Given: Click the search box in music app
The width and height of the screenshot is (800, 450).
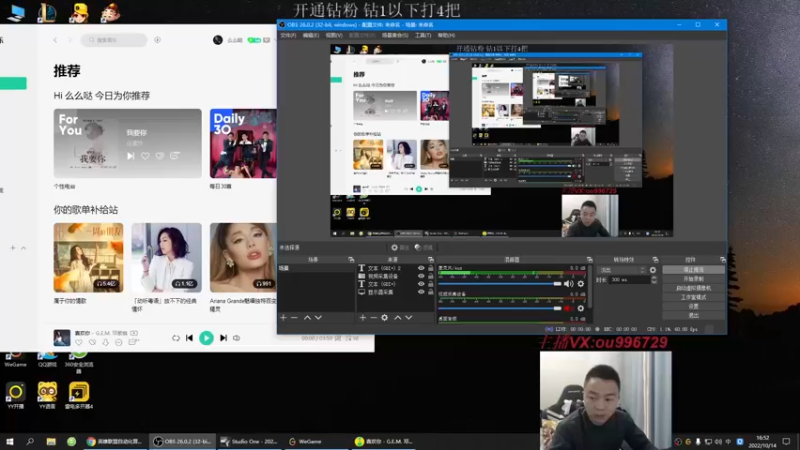Looking at the screenshot, I should 114,40.
